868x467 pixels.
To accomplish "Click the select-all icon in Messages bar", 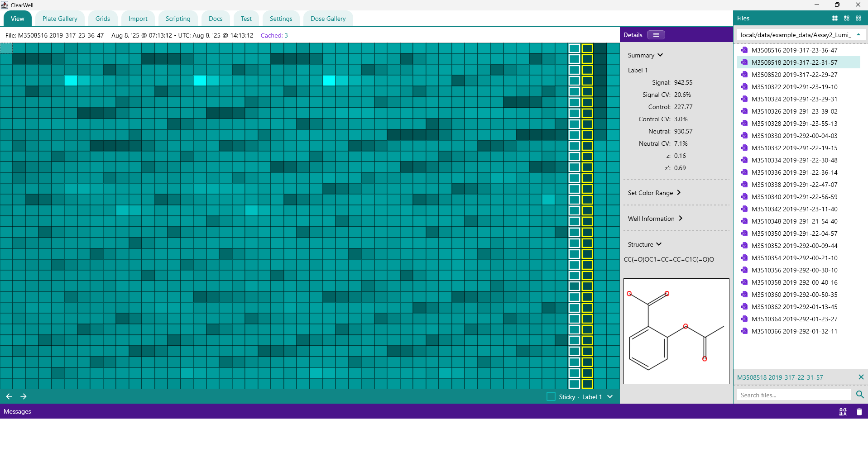I will point(843,412).
